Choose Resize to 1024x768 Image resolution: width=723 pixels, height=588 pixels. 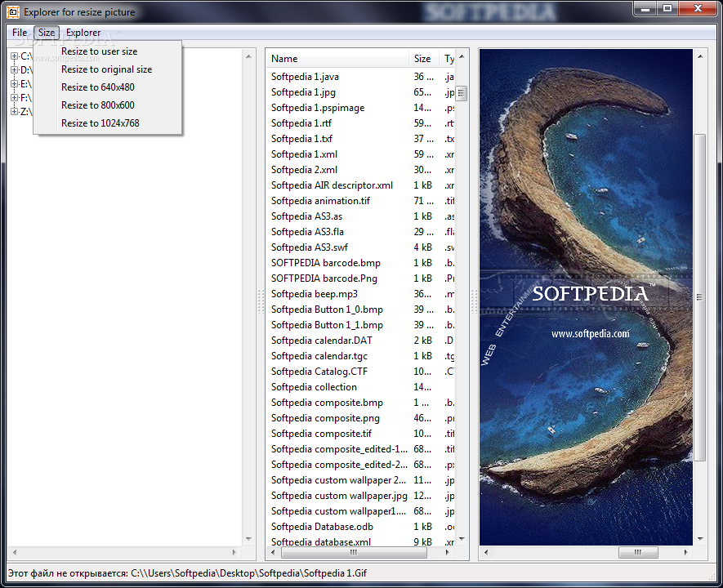tap(107, 123)
